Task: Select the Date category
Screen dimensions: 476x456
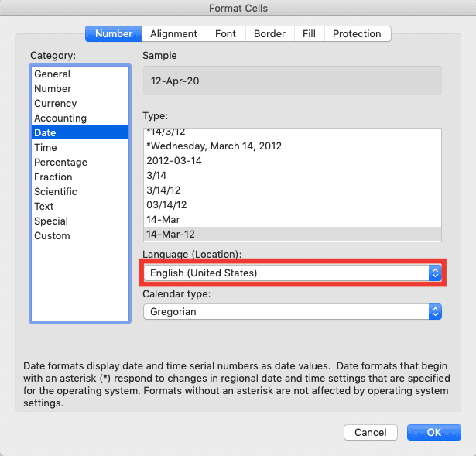Action: tap(80, 132)
